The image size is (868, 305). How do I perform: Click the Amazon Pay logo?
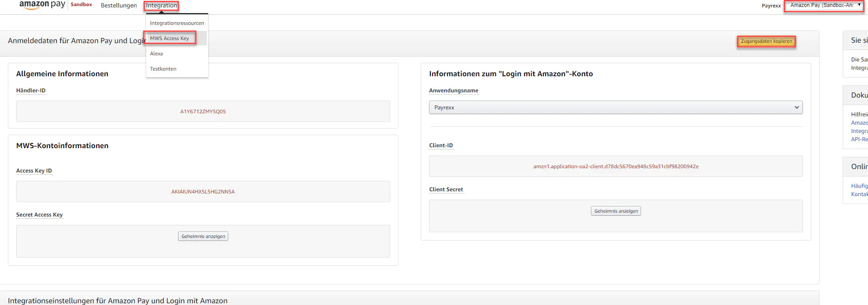coord(42,5)
